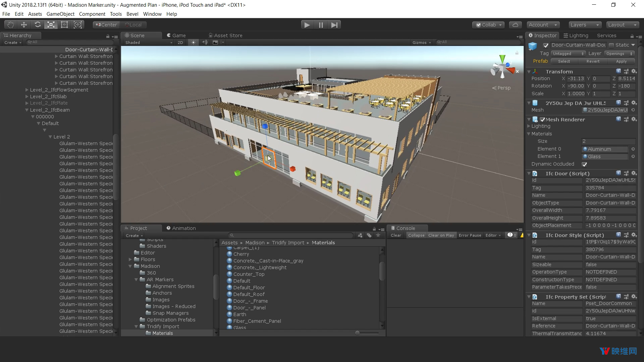Viewport: 644px width, 362px height.
Task: Pick material for Element 1 circle
Action: (x=633, y=157)
